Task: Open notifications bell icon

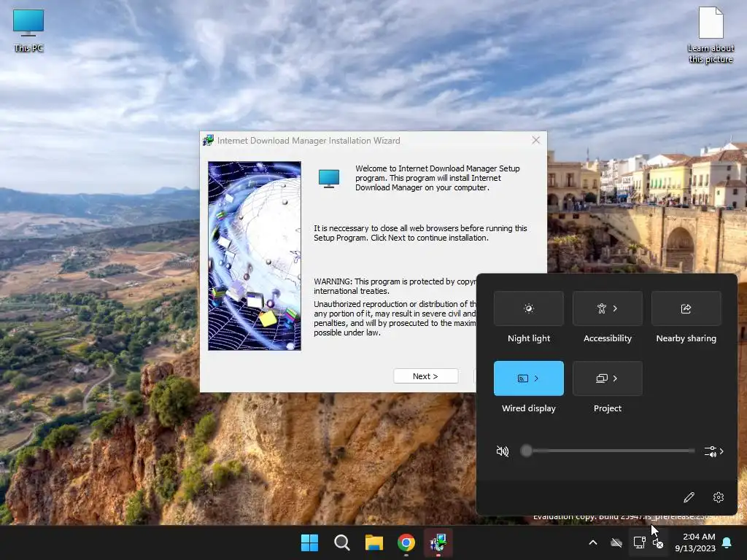Action: click(x=727, y=542)
